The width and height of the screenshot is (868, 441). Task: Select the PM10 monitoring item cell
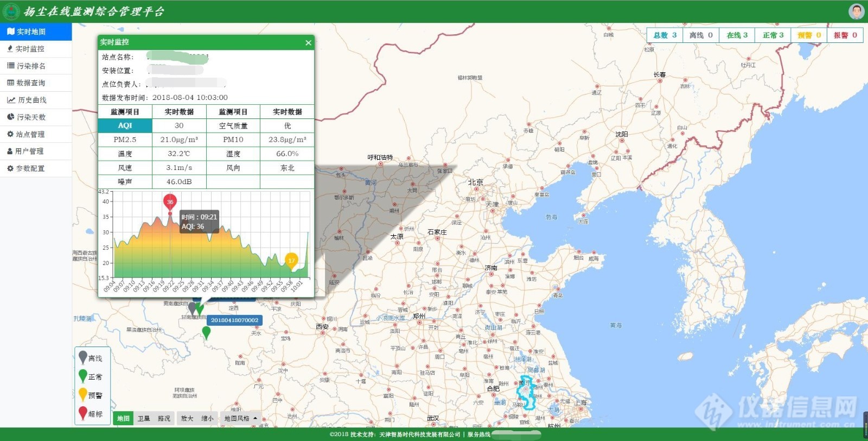pyautogui.click(x=233, y=140)
